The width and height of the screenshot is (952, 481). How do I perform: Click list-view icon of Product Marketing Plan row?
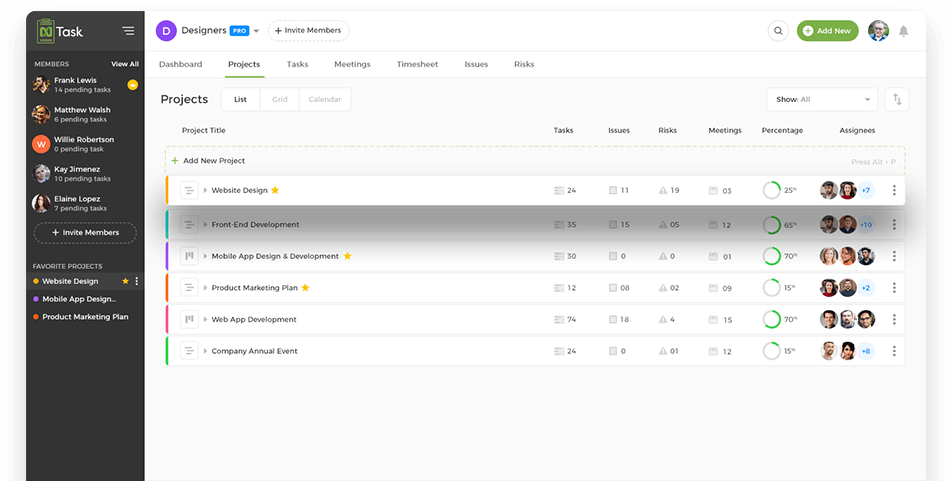click(189, 288)
